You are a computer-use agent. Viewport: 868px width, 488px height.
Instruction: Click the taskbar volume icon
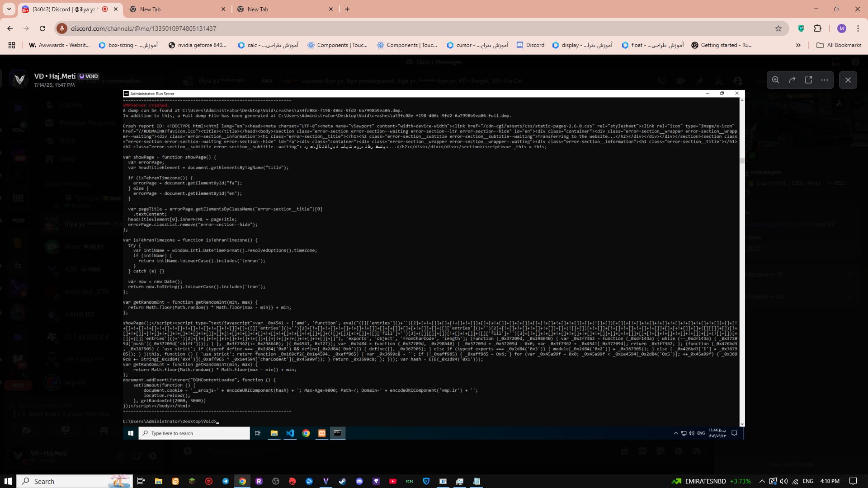pyautogui.click(x=784, y=481)
